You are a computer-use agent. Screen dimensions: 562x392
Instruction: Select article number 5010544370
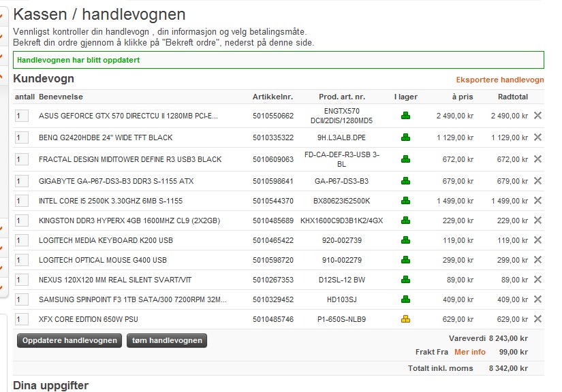coord(273,201)
